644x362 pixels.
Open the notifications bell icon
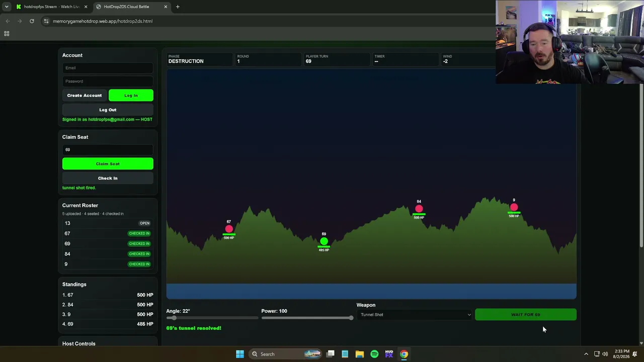pos(635,354)
